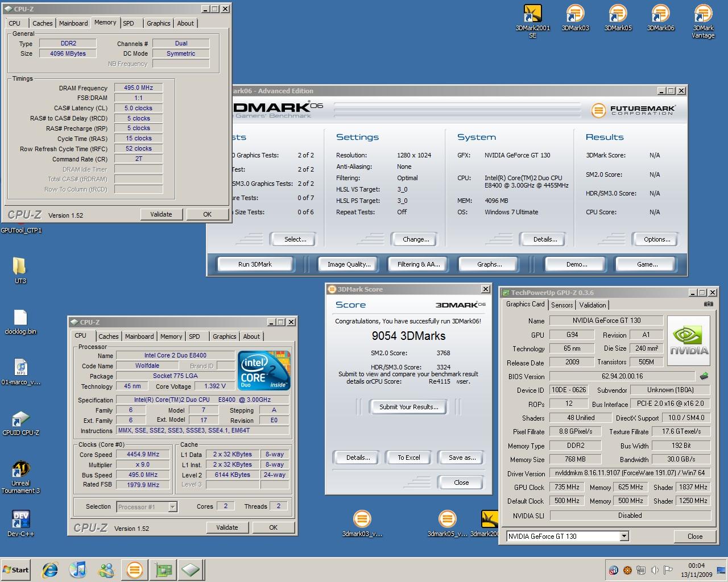Click the NVIDIA logo in GPU-Z

689,340
